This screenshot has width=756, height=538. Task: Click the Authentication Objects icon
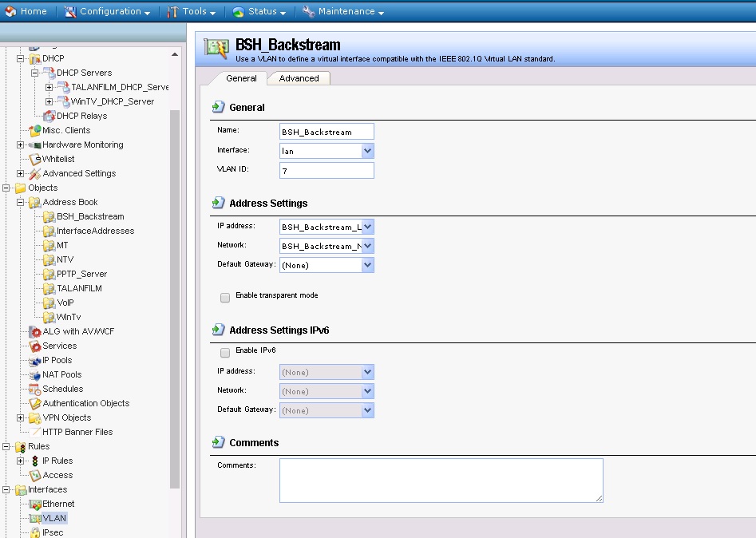pos(35,404)
